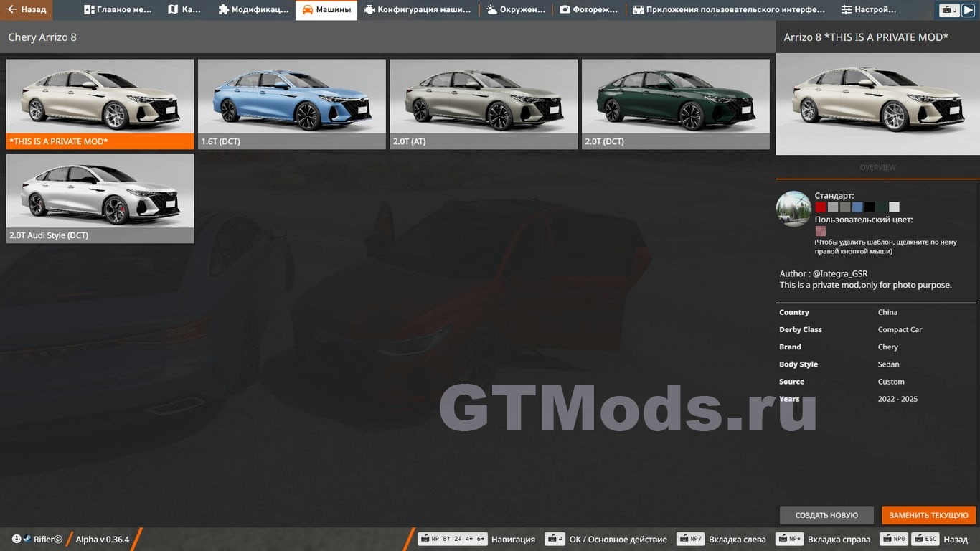
Task: Pick the blue standard color swatch
Action: [857, 207]
